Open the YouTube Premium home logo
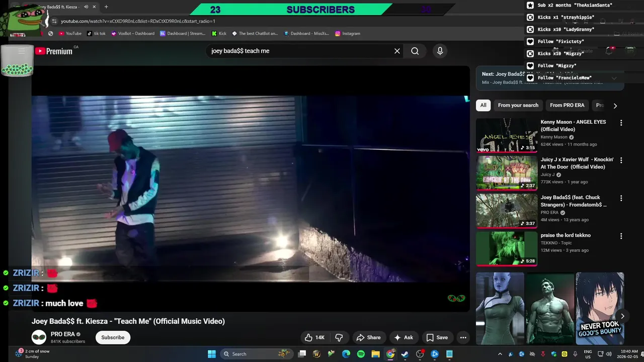 pos(54,51)
